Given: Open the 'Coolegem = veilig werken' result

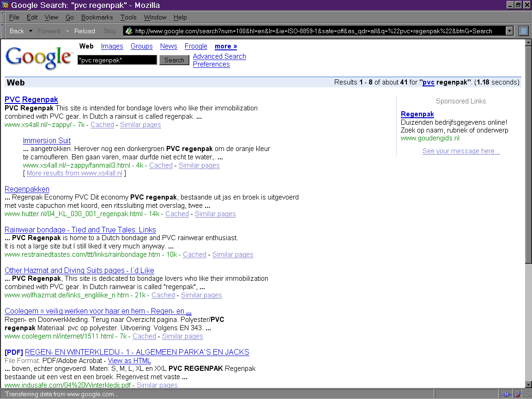Looking at the screenshot, I should point(98,311).
